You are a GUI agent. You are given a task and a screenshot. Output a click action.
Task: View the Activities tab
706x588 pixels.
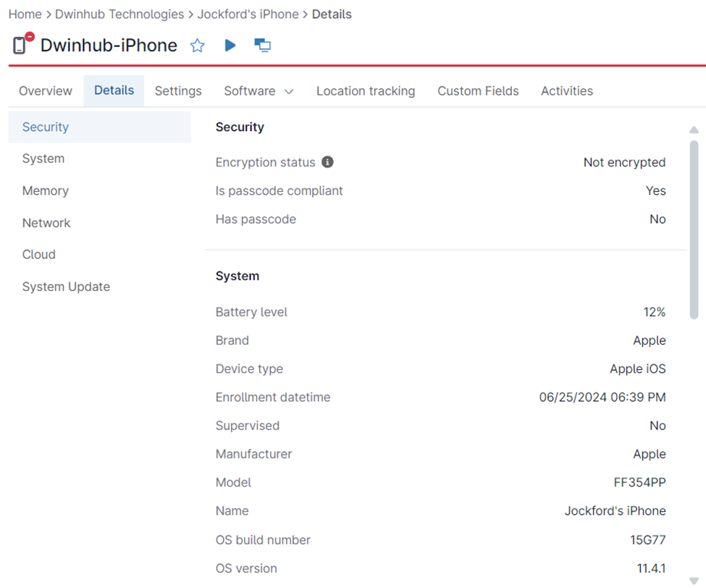pos(566,91)
